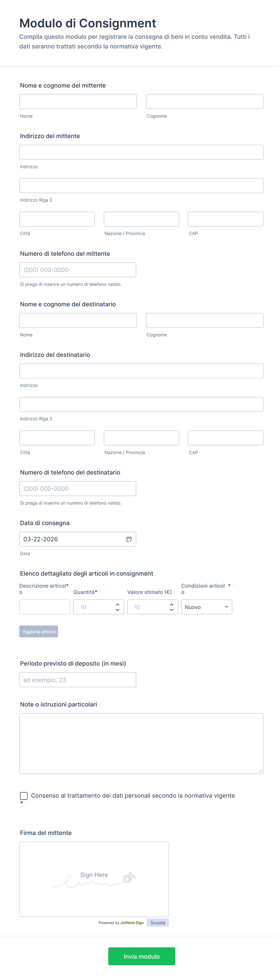Focus the sender Nome field
The width and height of the screenshot is (280, 980).
click(78, 102)
